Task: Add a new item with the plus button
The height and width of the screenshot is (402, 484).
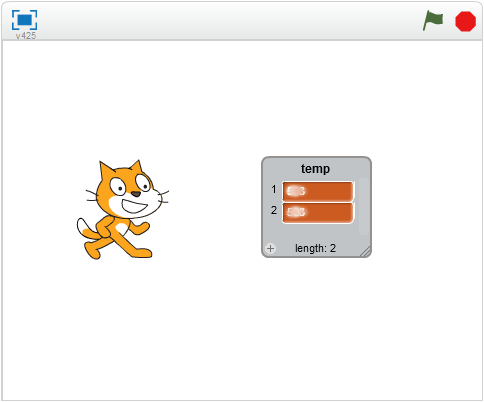Action: coord(270,248)
